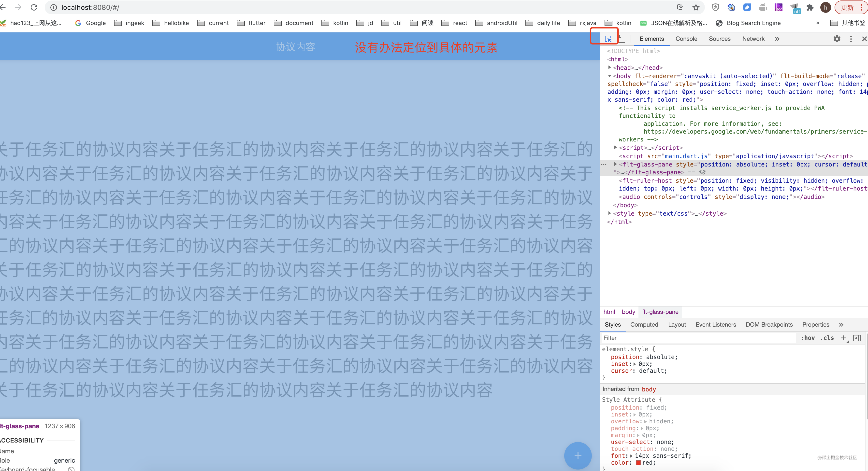Viewport: 868px width, 471px height.
Task: Show more DevTools panels
Action: pyautogui.click(x=777, y=39)
